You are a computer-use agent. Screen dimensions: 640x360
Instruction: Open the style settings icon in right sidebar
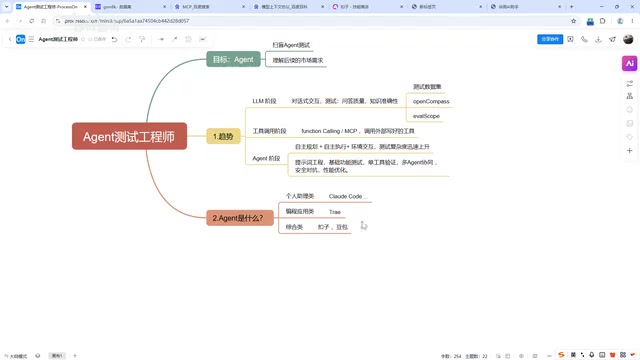[629, 83]
